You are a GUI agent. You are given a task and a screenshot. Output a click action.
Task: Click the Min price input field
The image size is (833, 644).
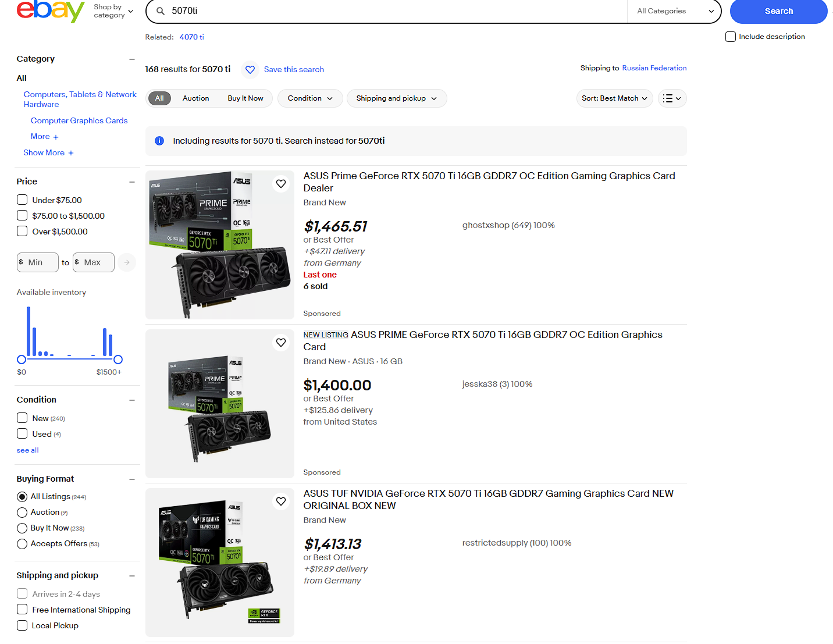point(38,262)
